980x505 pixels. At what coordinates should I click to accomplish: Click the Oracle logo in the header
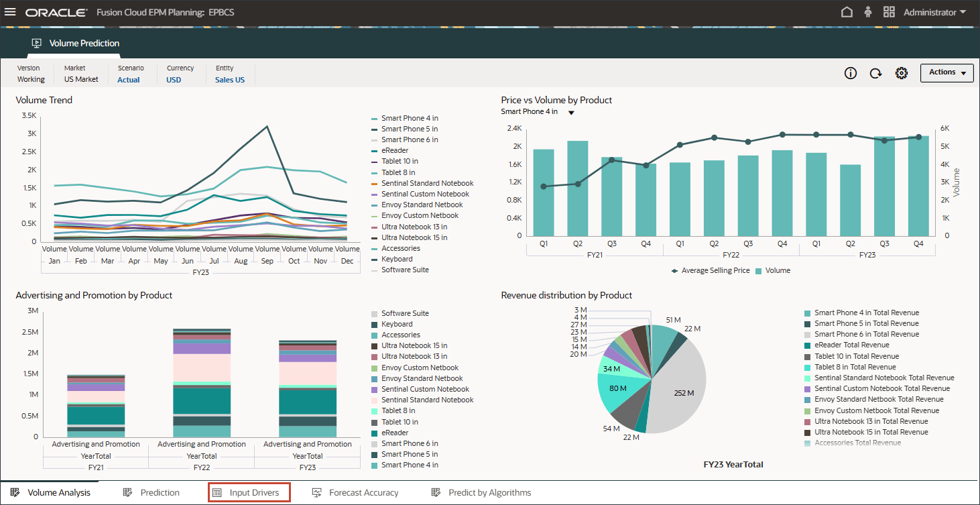point(56,13)
